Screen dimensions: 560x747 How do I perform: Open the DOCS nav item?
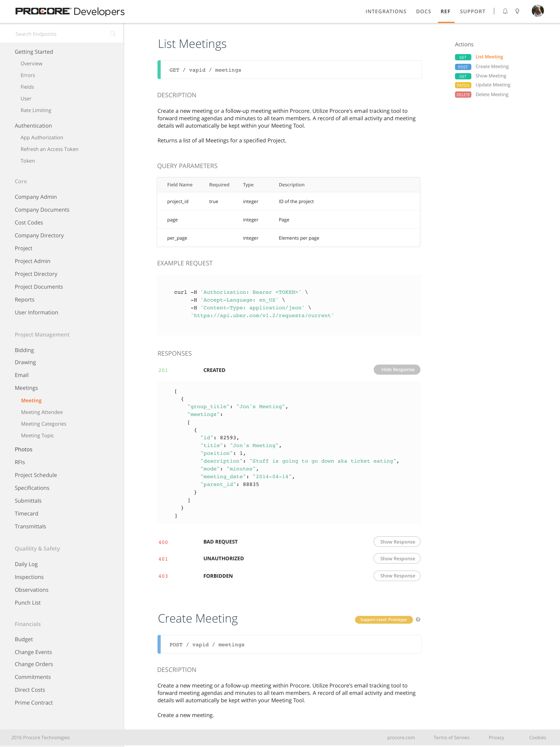click(423, 11)
